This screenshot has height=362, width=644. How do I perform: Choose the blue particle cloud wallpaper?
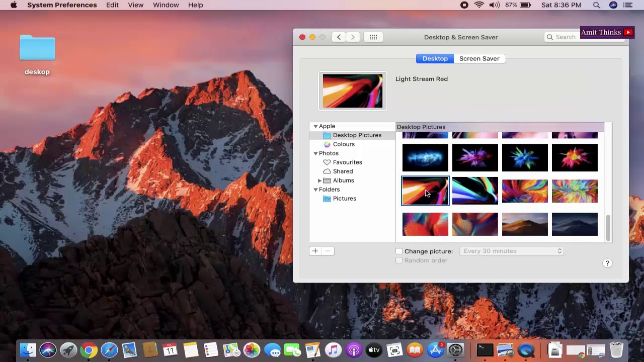[425, 158]
